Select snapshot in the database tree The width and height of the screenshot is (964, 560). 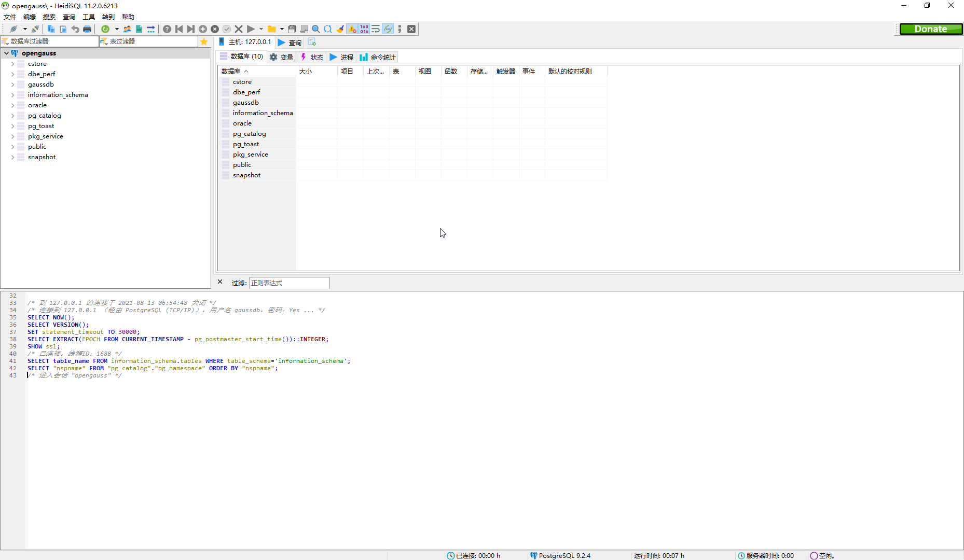[x=42, y=157]
